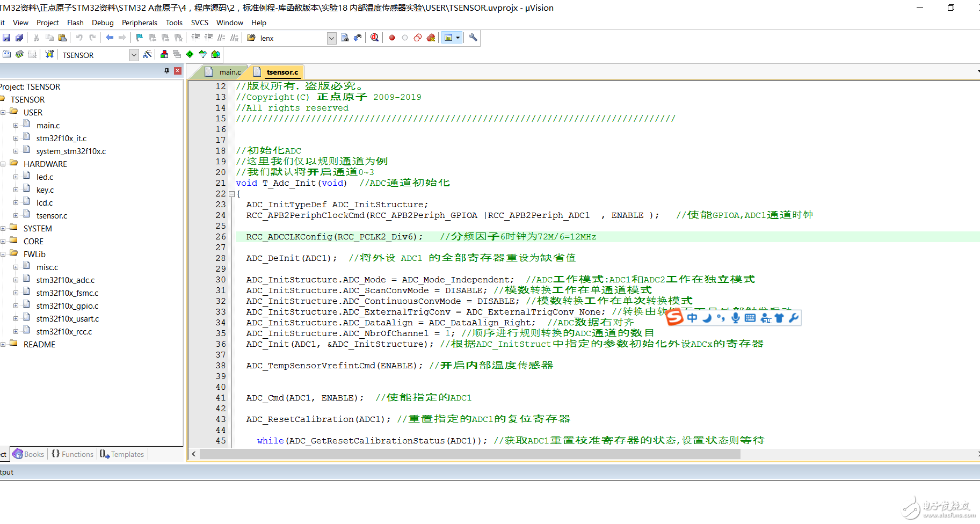This screenshot has width=980, height=524.
Task: Switch to the main.c tab
Action: coord(229,72)
